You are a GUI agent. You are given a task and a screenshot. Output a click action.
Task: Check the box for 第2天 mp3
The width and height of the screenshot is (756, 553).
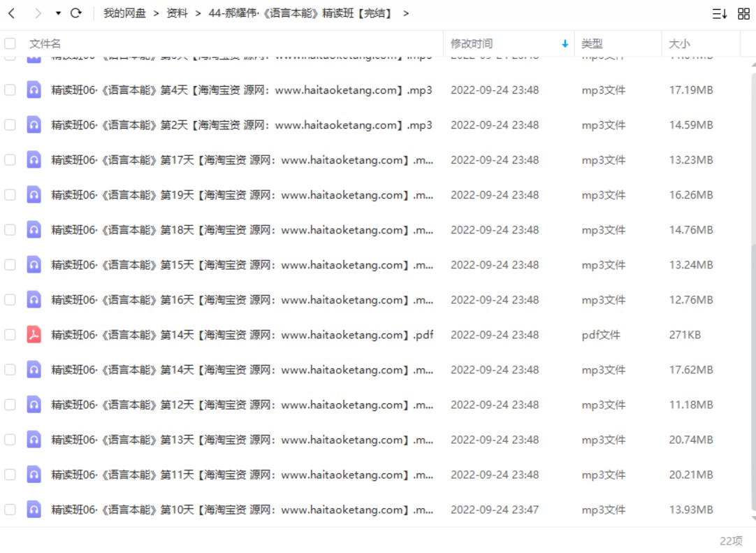click(10, 125)
